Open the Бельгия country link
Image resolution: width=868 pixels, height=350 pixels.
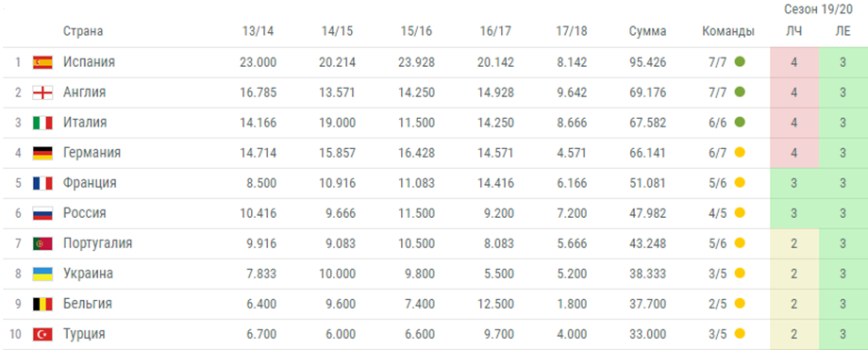tap(88, 304)
